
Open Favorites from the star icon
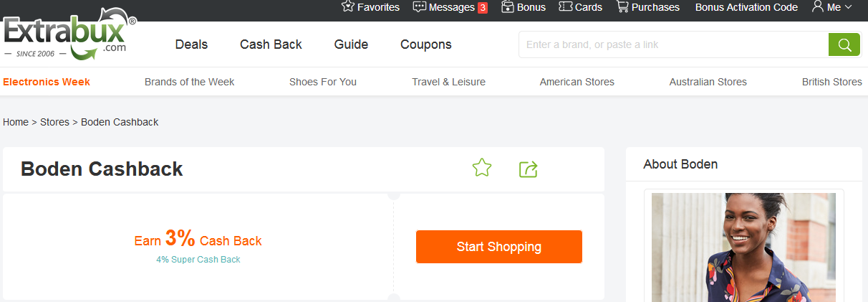click(348, 7)
